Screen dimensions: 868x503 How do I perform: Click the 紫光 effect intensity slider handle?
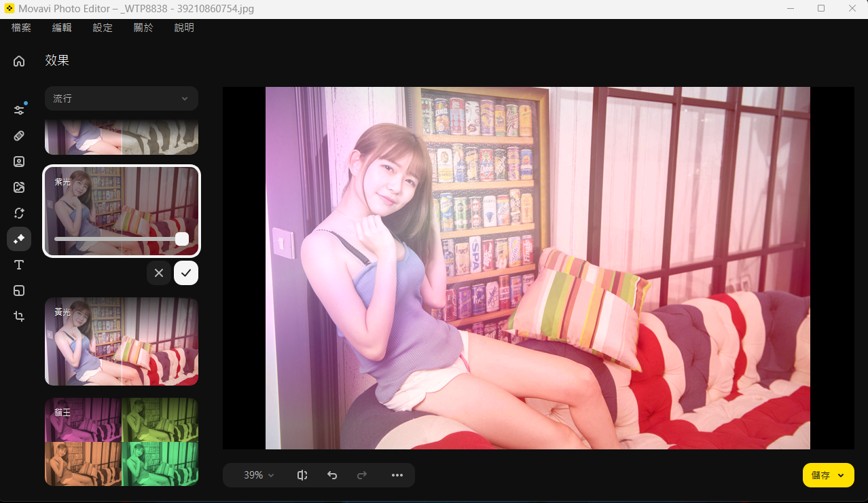181,239
